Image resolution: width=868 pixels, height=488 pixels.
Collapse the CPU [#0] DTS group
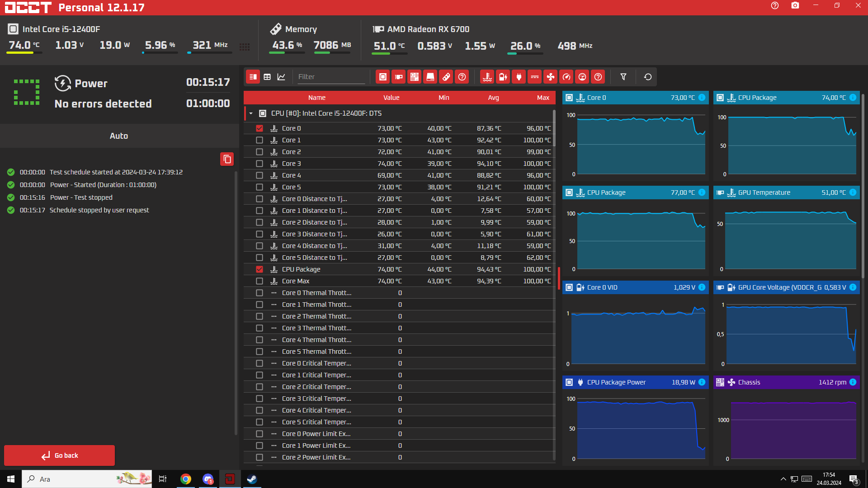tap(251, 113)
